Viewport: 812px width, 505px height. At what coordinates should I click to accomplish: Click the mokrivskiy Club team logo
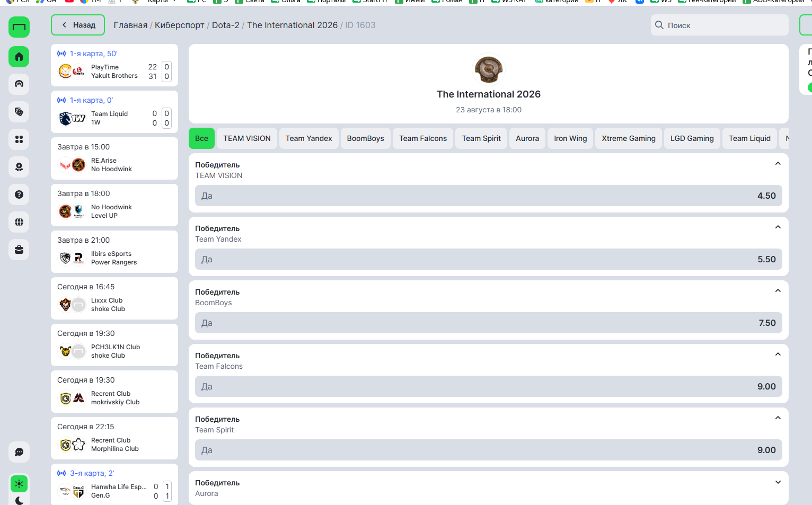(x=78, y=398)
